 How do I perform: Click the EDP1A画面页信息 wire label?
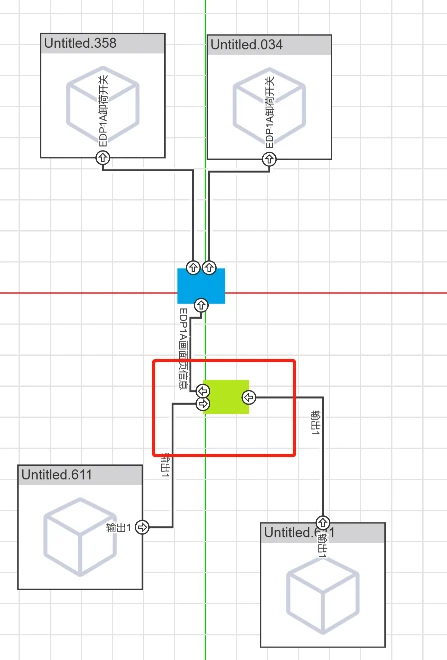[x=184, y=349]
